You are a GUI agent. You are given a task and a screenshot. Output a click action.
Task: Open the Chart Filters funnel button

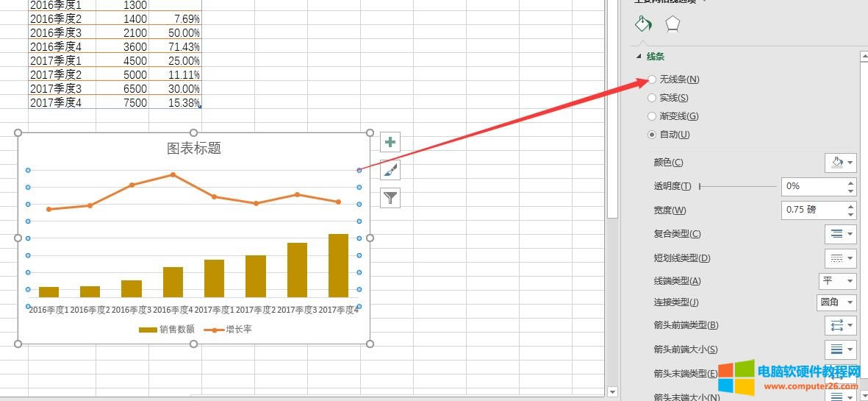390,198
